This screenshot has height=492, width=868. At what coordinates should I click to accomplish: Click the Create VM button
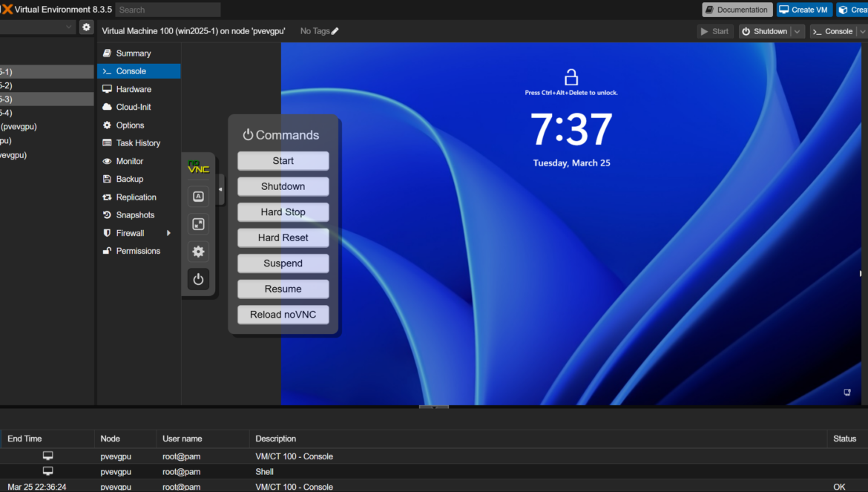[x=803, y=10]
